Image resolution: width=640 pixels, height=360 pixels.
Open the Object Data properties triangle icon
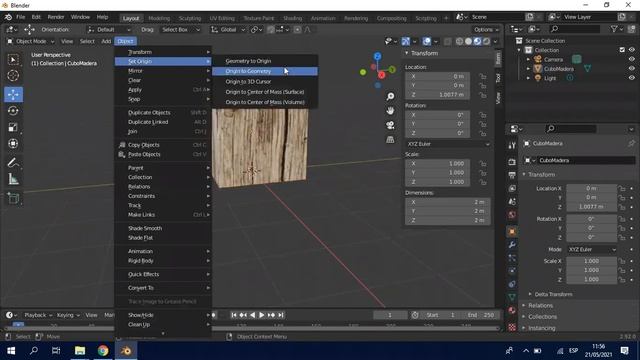(512, 297)
